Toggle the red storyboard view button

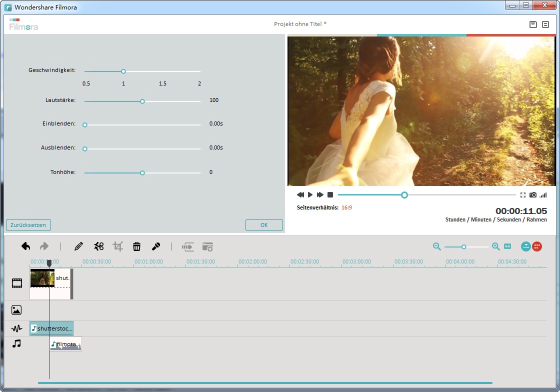pyautogui.click(x=537, y=246)
